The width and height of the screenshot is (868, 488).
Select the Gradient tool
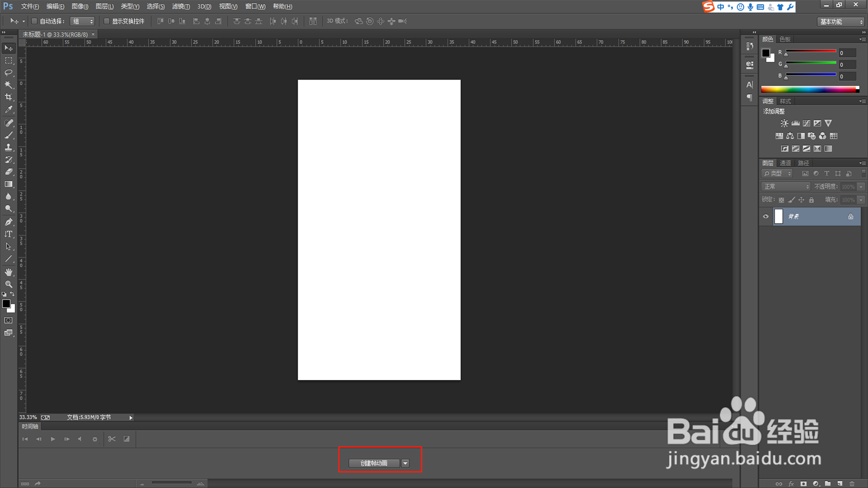[9, 184]
